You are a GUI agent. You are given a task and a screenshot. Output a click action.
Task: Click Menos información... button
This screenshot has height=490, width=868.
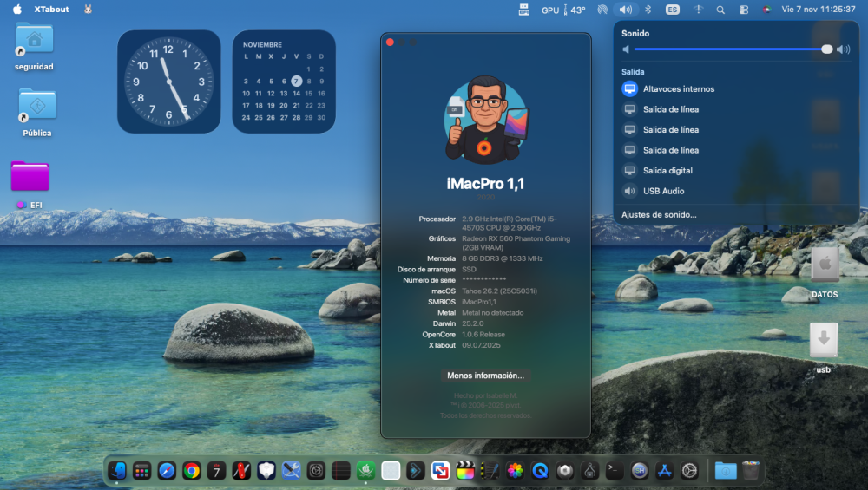click(485, 376)
